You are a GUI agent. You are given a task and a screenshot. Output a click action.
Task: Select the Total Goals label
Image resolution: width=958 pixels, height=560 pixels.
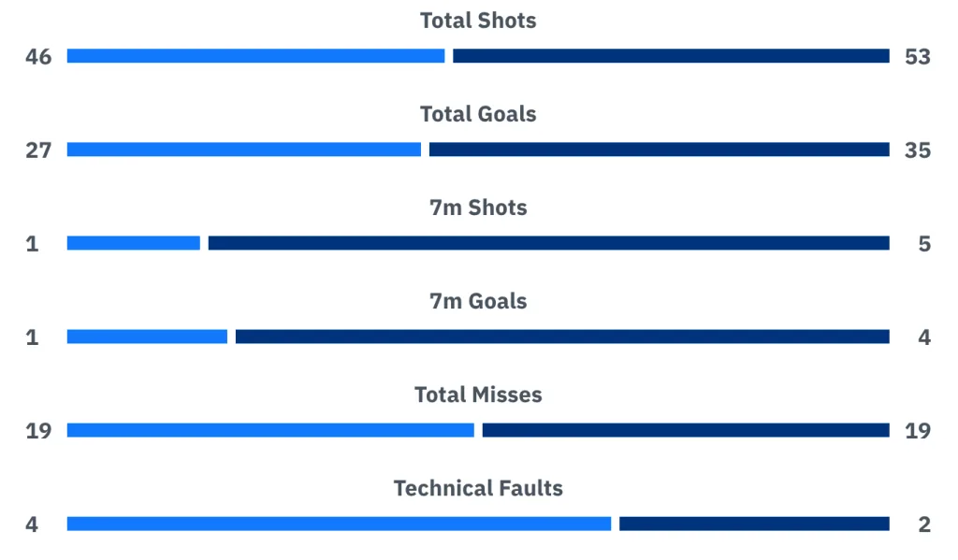[478, 114]
